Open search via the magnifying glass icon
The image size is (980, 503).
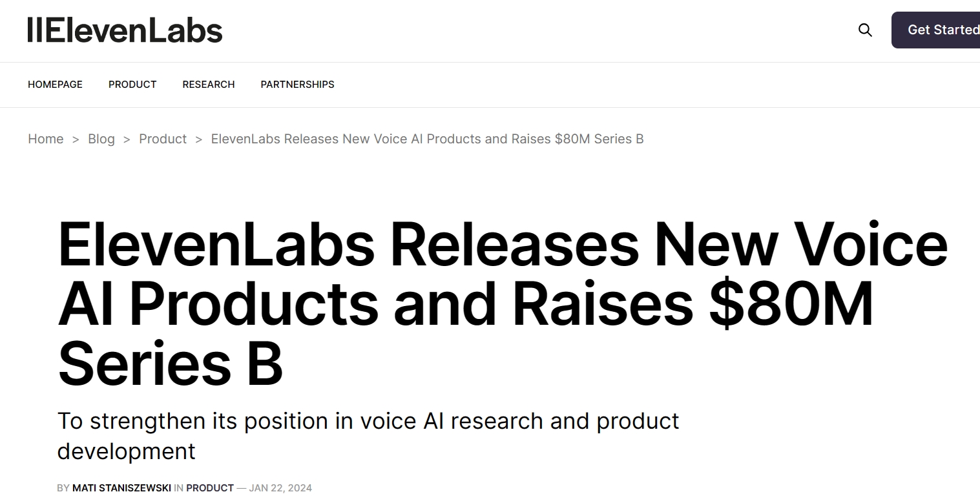[x=865, y=30]
